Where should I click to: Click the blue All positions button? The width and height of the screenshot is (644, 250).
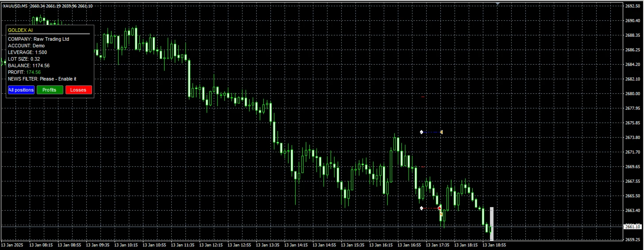[x=21, y=90]
